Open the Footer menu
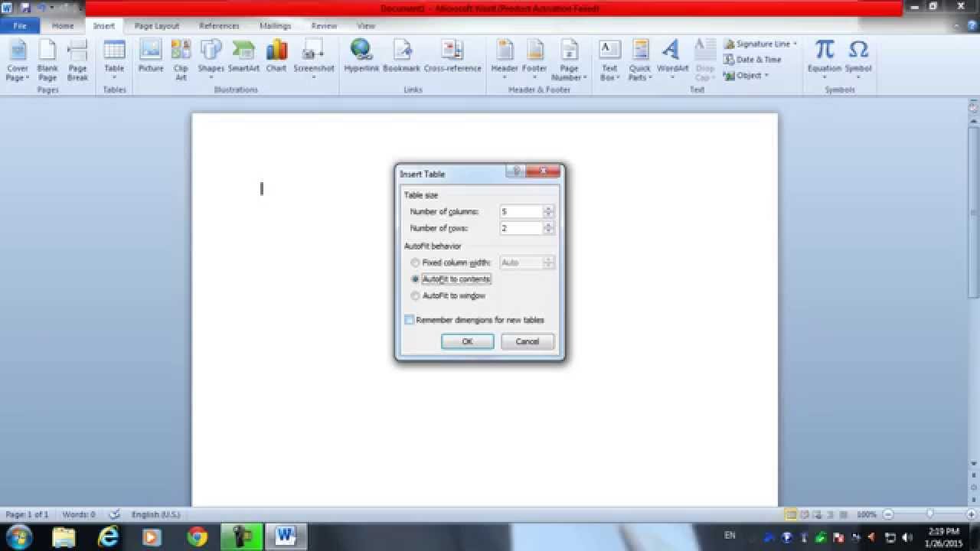The width and height of the screenshot is (980, 551). coord(534,61)
